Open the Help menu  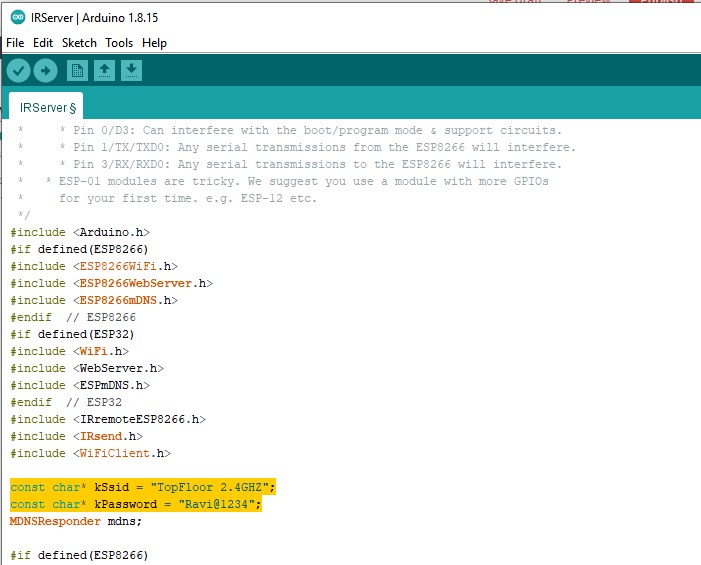[x=154, y=43]
